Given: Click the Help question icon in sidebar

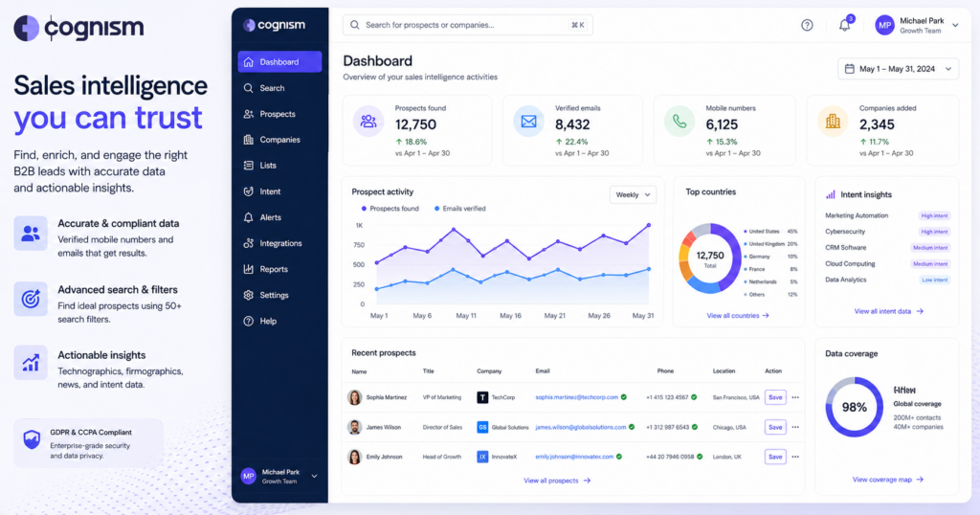Looking at the screenshot, I should click(249, 322).
